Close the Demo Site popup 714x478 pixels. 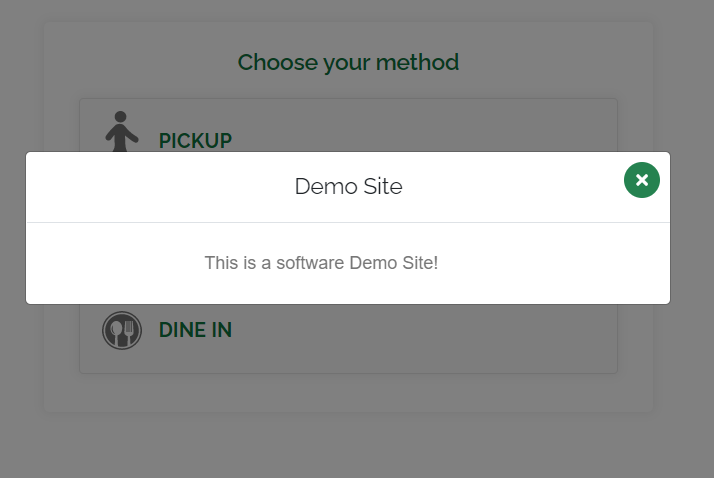point(642,180)
